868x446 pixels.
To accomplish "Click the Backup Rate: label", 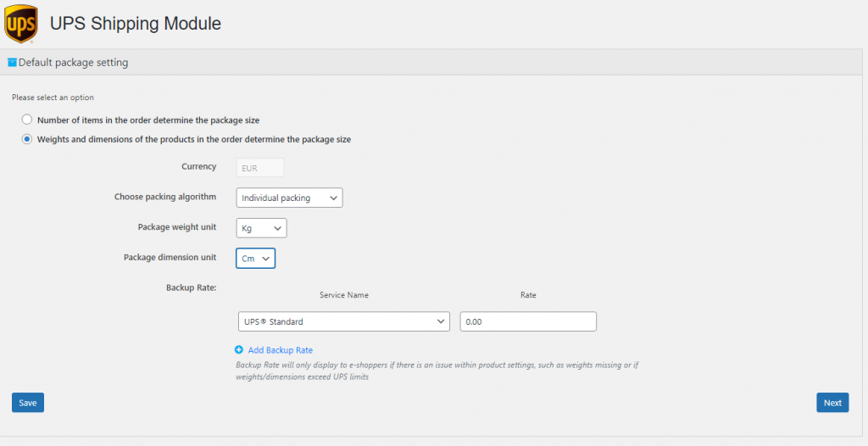I will (192, 287).
